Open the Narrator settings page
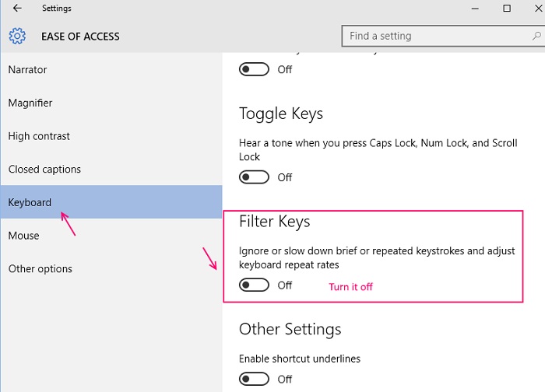The width and height of the screenshot is (545, 392). click(x=28, y=70)
